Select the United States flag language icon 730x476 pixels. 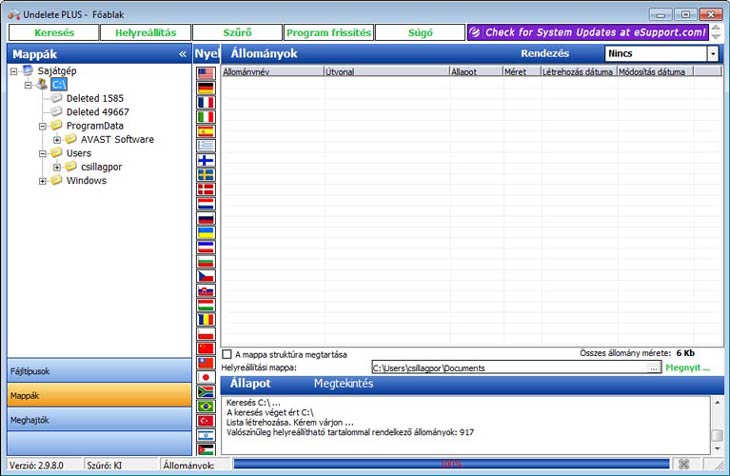tap(205, 74)
